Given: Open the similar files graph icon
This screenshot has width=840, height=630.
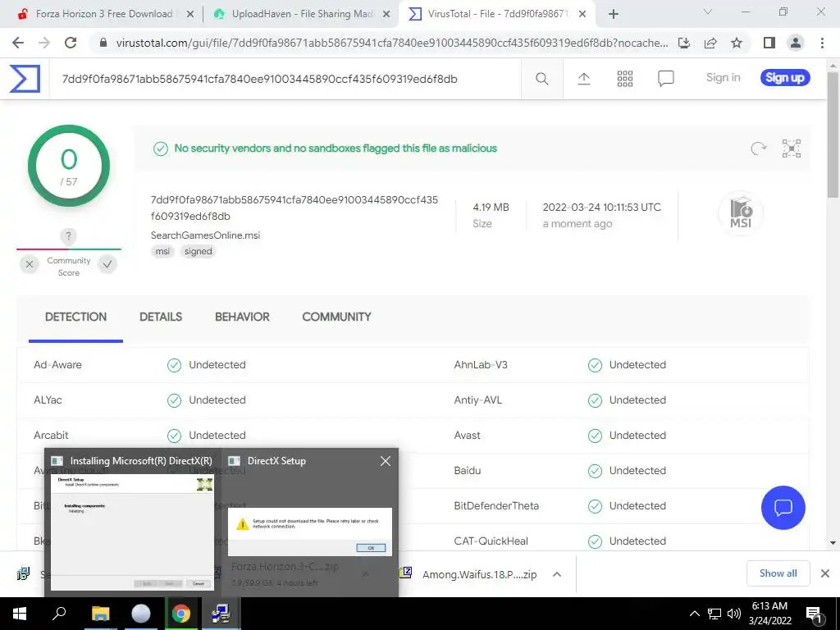Looking at the screenshot, I should [792, 148].
